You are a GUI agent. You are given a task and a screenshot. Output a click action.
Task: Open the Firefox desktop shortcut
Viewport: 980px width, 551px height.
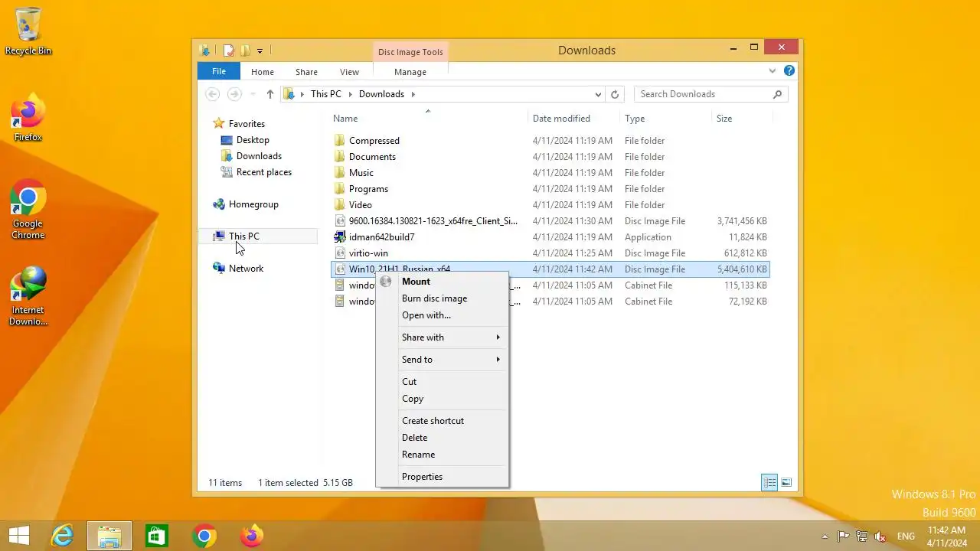coord(28,119)
